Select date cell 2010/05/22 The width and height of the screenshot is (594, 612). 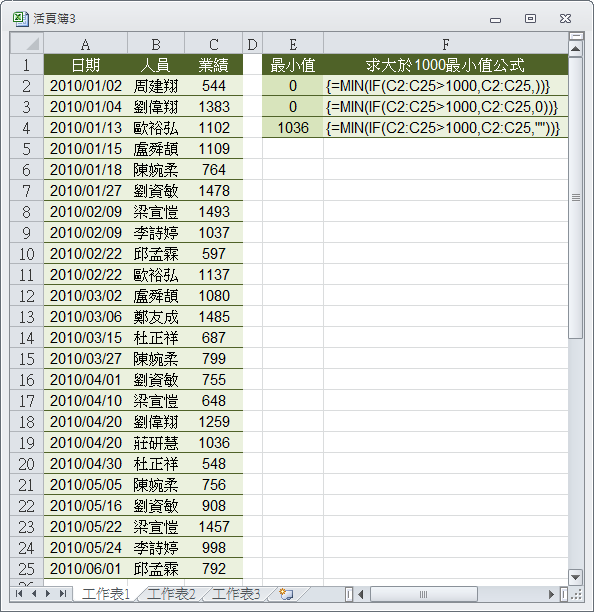85,527
